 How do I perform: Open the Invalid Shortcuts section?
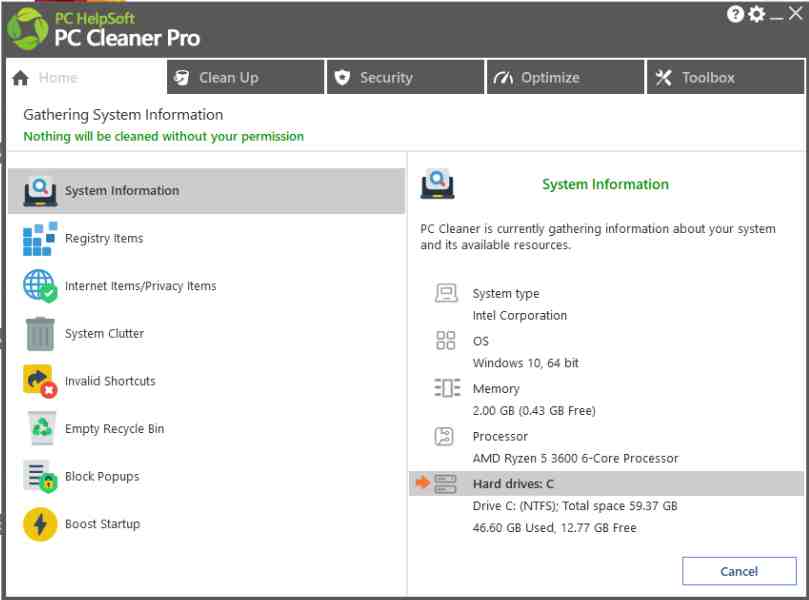(40, 381)
